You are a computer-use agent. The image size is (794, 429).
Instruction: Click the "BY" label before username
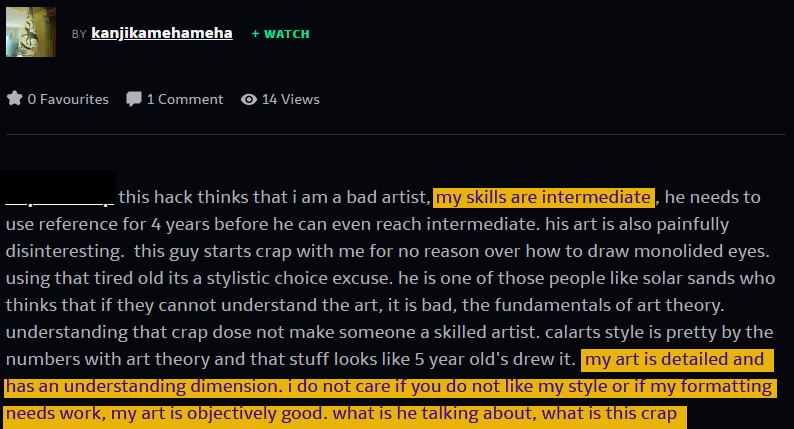[x=79, y=34]
